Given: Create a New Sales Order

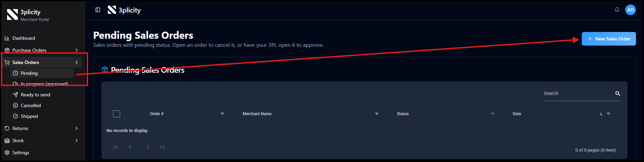Looking at the screenshot, I should click(609, 39).
